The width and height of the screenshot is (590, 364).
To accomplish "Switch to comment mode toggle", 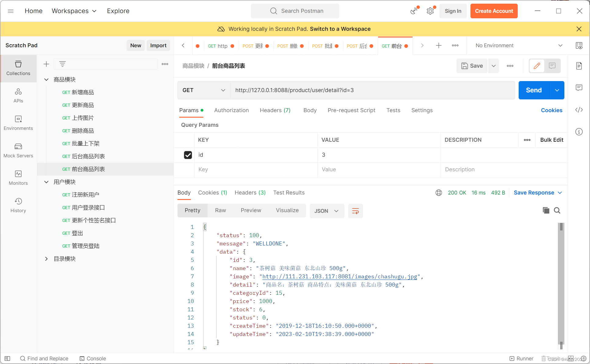I will pyautogui.click(x=552, y=66).
